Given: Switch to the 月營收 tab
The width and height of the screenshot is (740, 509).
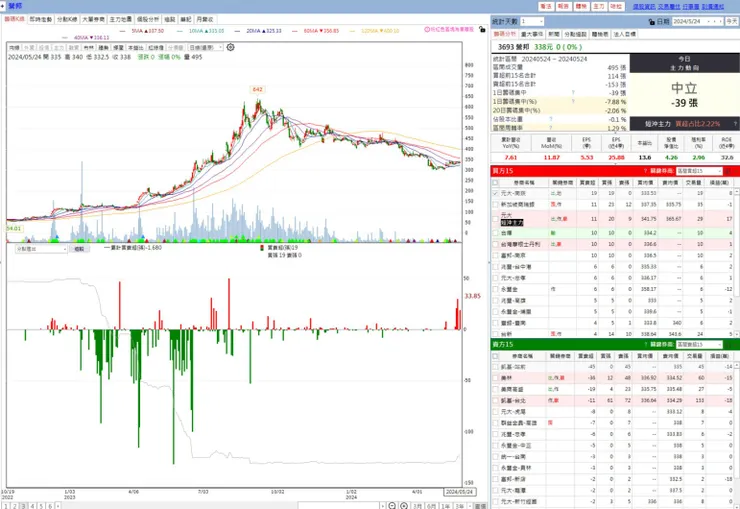Looking at the screenshot, I should pos(205,19).
